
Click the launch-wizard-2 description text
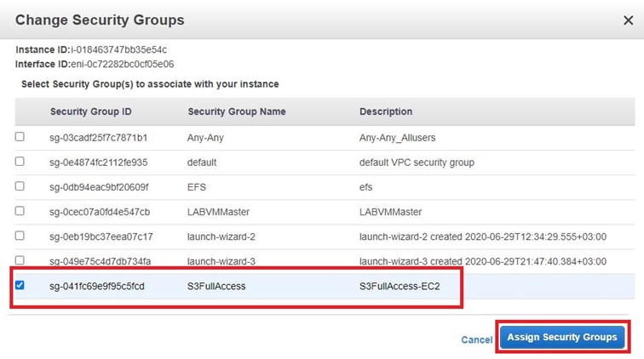coord(483,236)
